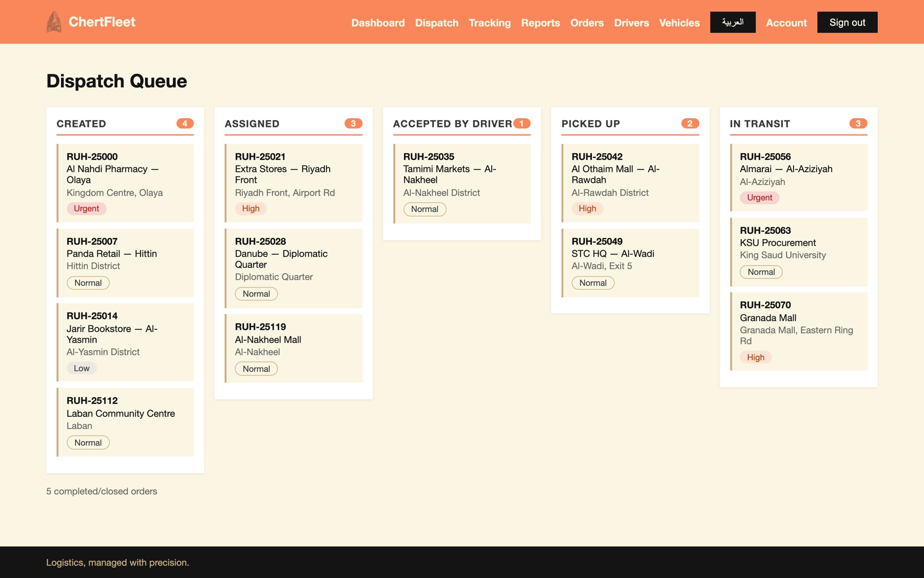The height and width of the screenshot is (578, 924).
Task: Select order RUH-25028 Danube
Action: point(294,268)
